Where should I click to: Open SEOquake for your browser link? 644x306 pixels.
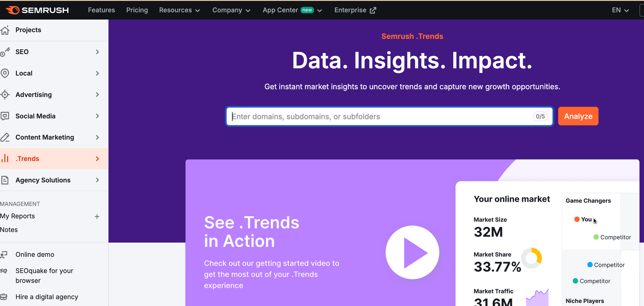pyautogui.click(x=44, y=276)
